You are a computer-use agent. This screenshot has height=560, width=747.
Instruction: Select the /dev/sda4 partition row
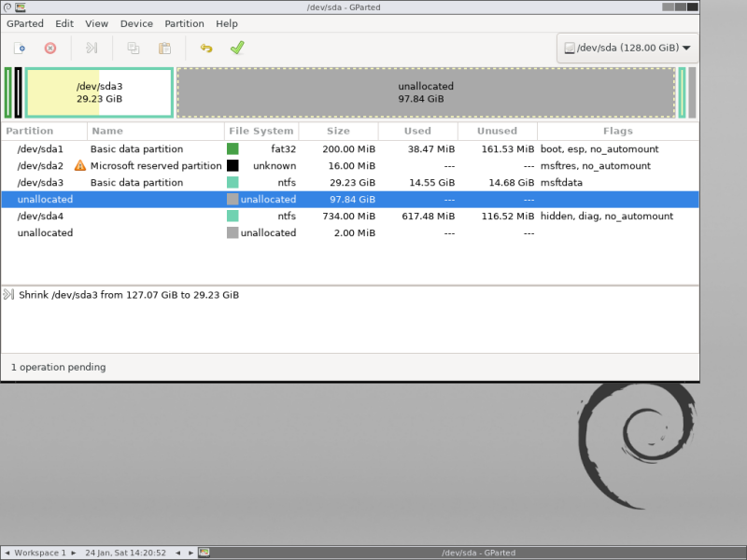pyautogui.click(x=350, y=217)
